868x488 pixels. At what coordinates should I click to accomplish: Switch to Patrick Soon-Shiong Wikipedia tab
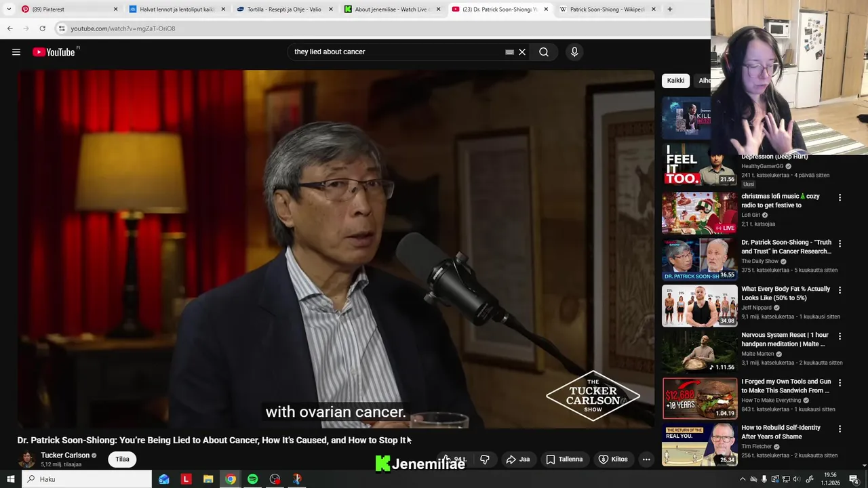point(607,9)
